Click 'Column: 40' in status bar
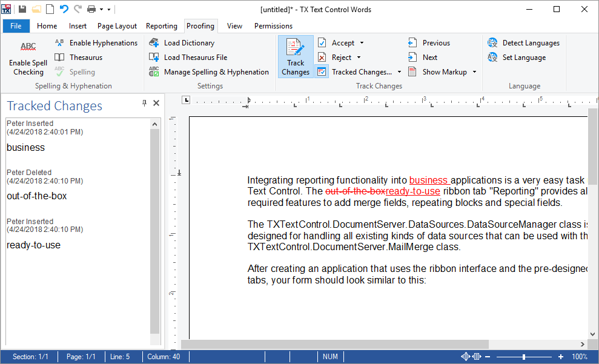The width and height of the screenshot is (599, 364). (164, 357)
